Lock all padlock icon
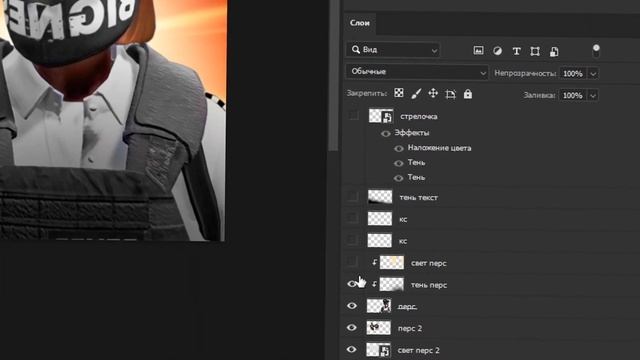This screenshot has height=360, width=640. click(468, 94)
